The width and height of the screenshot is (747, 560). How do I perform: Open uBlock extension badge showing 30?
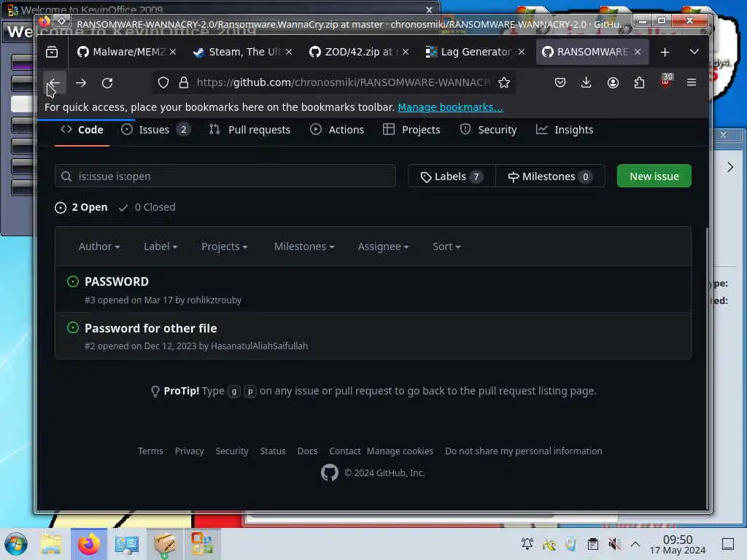pyautogui.click(x=666, y=81)
